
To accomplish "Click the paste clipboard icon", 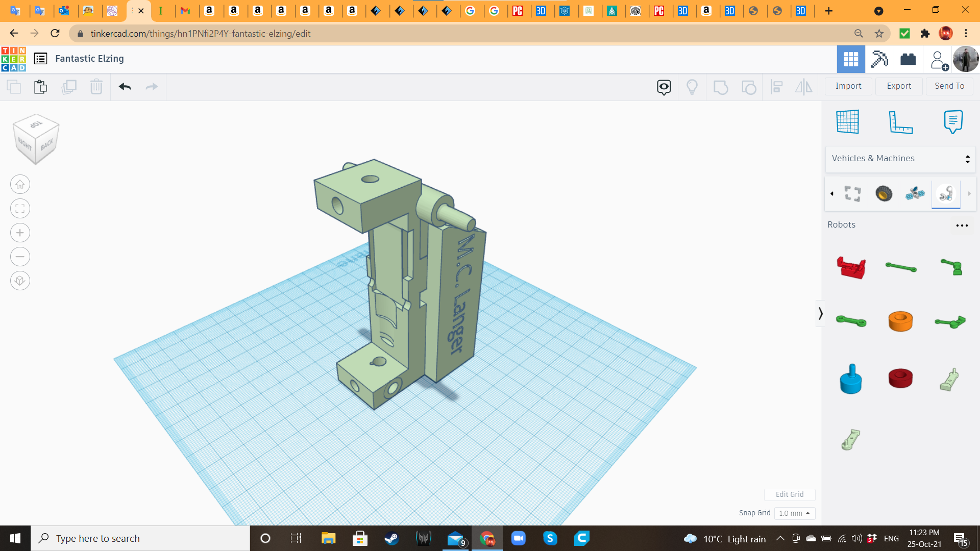I will coord(40,87).
